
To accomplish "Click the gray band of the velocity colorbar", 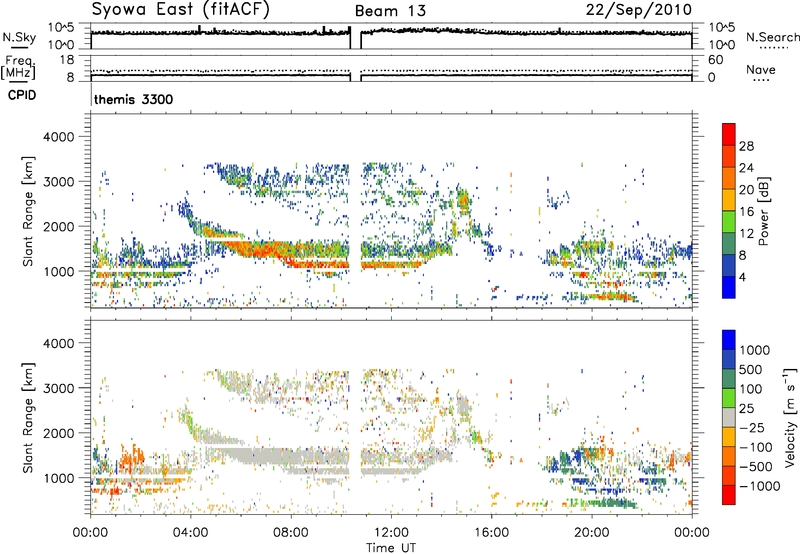I will click(x=729, y=418).
